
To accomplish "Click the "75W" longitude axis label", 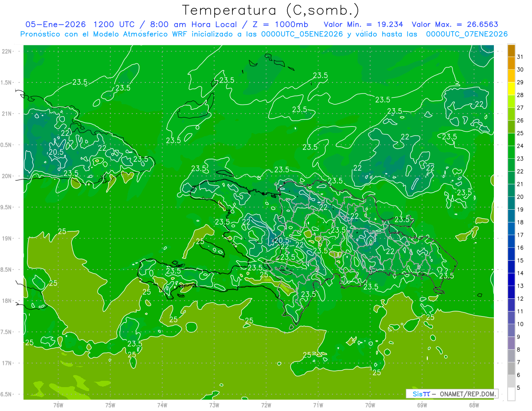I will tap(110, 405).
